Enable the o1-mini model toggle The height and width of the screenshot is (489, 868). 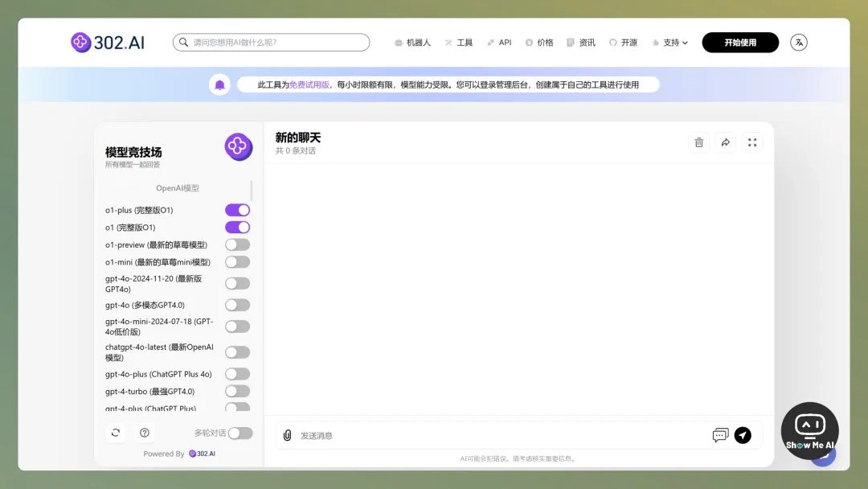237,262
